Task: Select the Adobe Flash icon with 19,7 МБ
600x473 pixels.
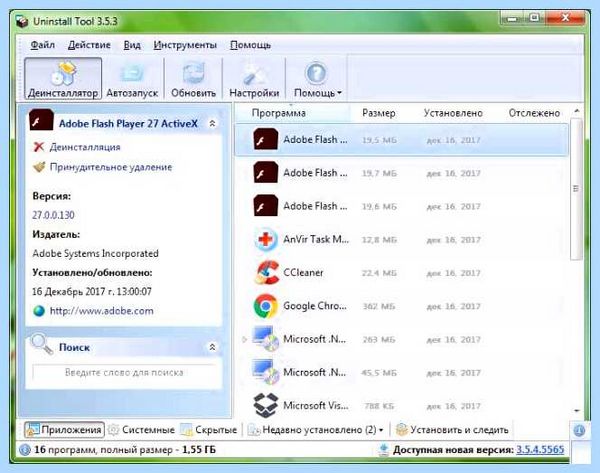Action: [266, 173]
